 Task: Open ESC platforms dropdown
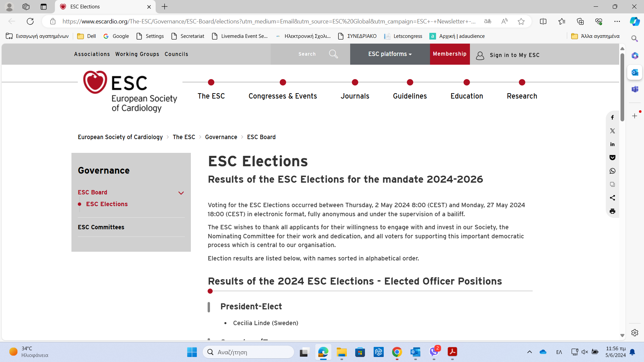point(390,54)
